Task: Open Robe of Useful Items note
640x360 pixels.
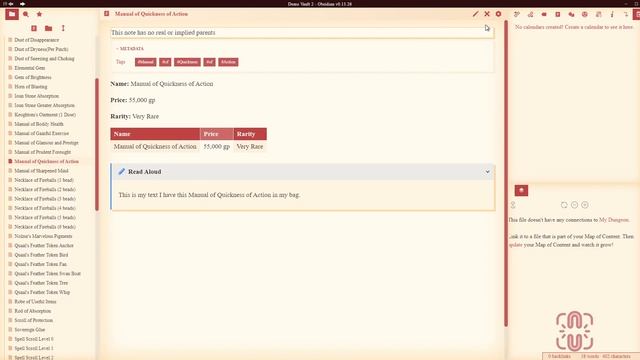Action: point(35,302)
